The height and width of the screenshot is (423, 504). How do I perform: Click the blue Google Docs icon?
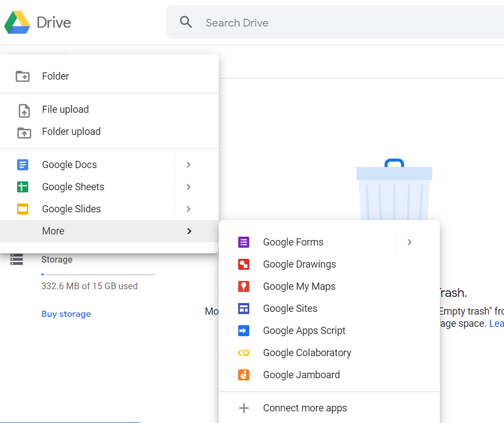[x=23, y=165]
